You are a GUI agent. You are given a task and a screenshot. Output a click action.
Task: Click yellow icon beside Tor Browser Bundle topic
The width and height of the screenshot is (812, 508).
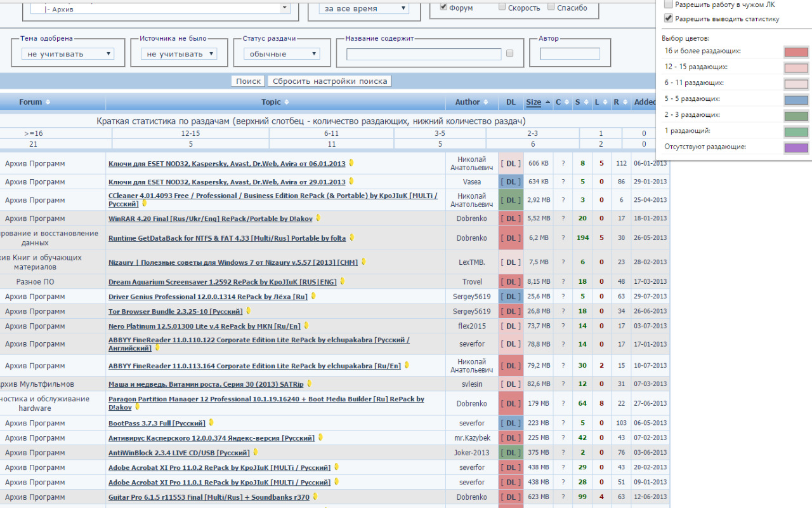pyautogui.click(x=249, y=311)
